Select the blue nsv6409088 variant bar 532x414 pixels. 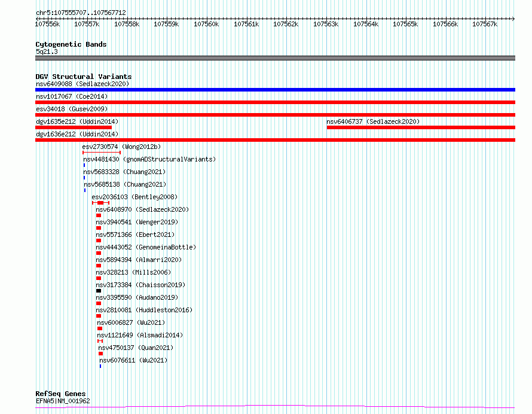coord(275,90)
